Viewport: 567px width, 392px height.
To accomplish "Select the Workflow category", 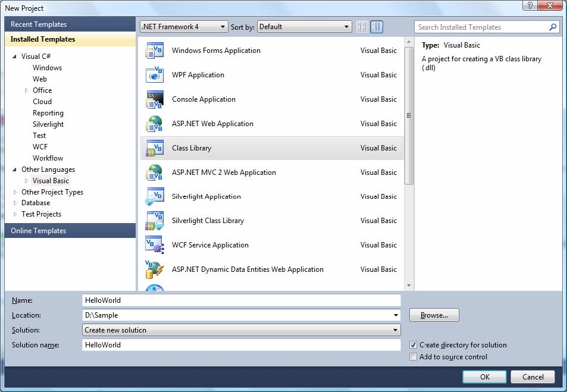I will 48,158.
